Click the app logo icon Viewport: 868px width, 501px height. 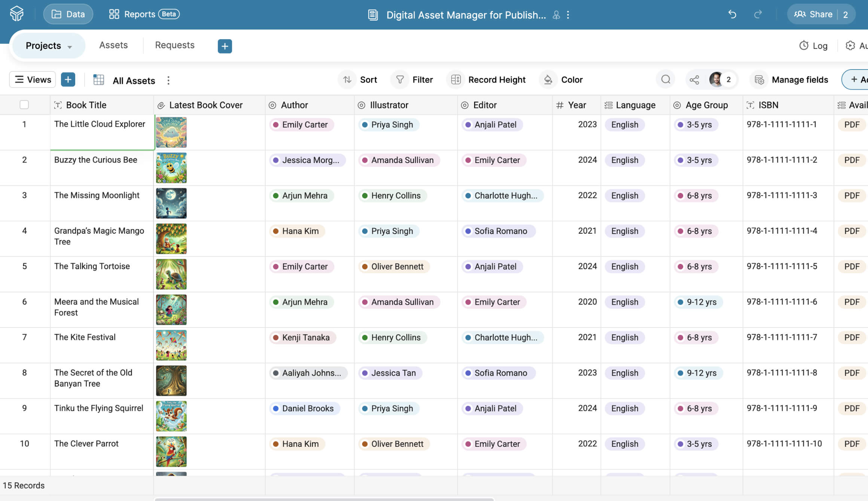(16, 14)
